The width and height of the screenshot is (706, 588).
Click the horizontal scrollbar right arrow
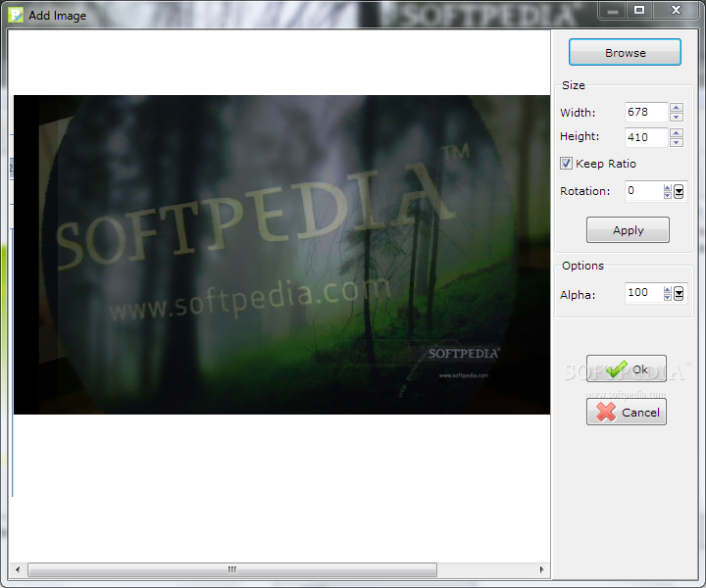(x=541, y=569)
